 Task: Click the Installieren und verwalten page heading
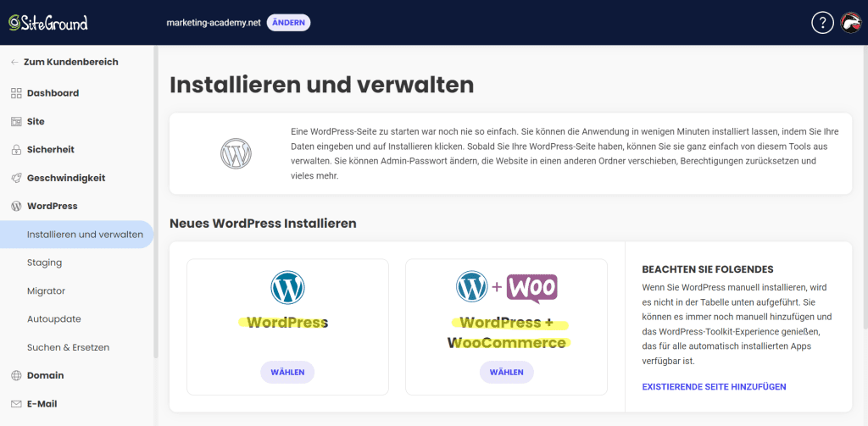pos(321,86)
